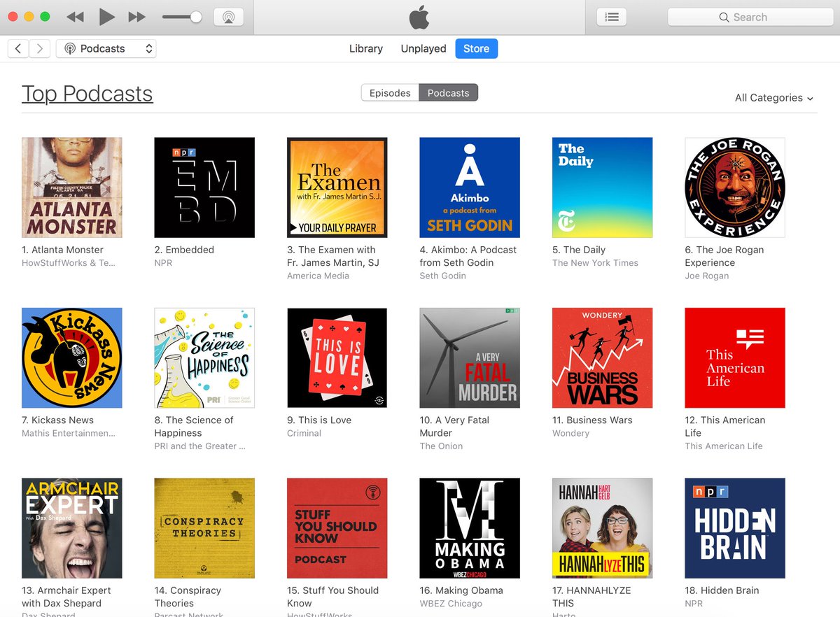Click the '1. Atlanta Monster' title
The width and height of the screenshot is (840, 617).
[62, 250]
